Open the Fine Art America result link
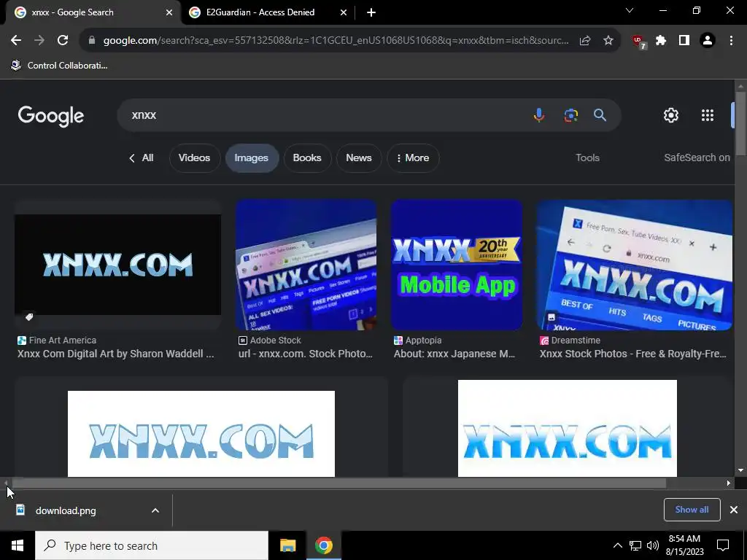The image size is (747, 560). [116, 354]
